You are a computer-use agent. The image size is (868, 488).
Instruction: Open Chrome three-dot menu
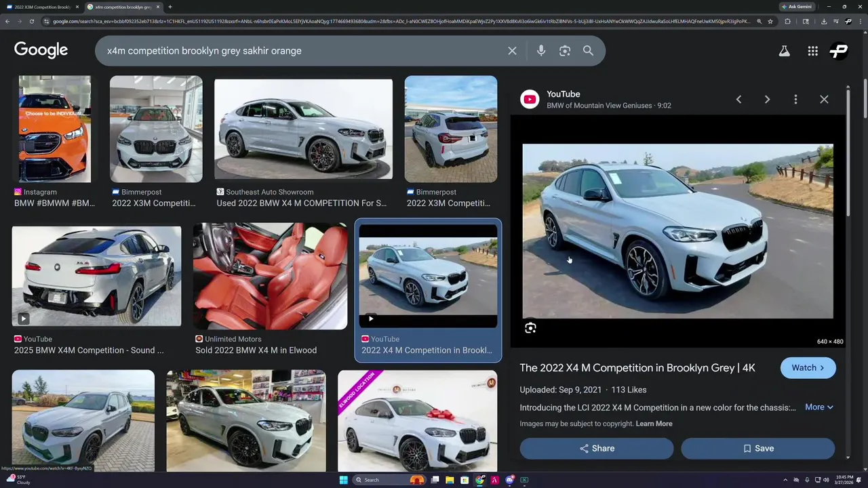[860, 21]
